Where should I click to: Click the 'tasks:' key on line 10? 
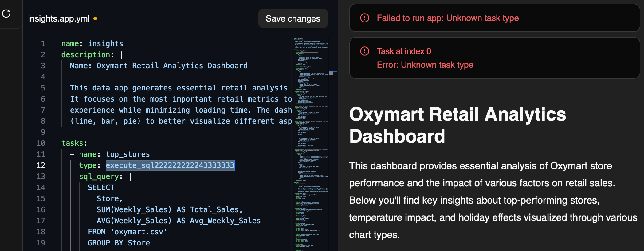74,143
